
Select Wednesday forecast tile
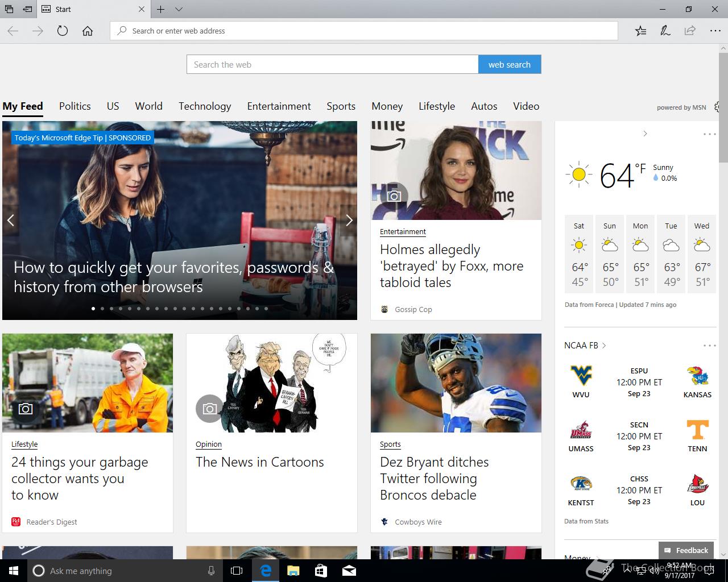702,254
